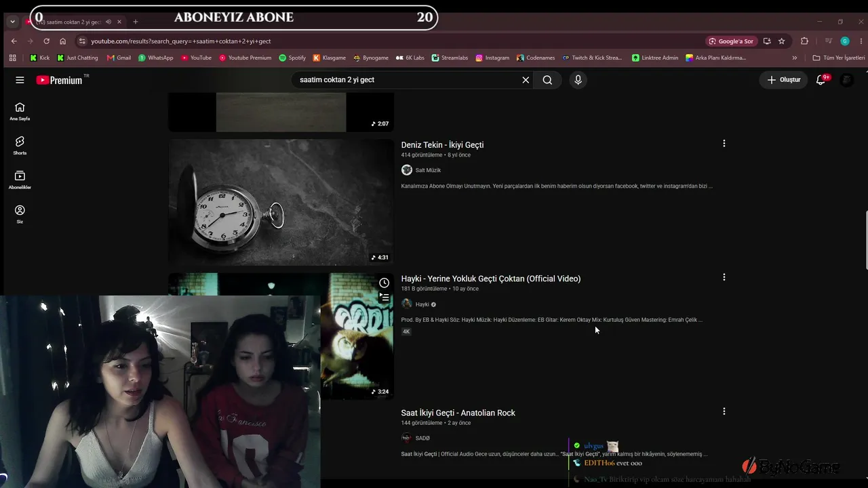Click the Google'a Sor button
868x488 pixels.
[730, 41]
